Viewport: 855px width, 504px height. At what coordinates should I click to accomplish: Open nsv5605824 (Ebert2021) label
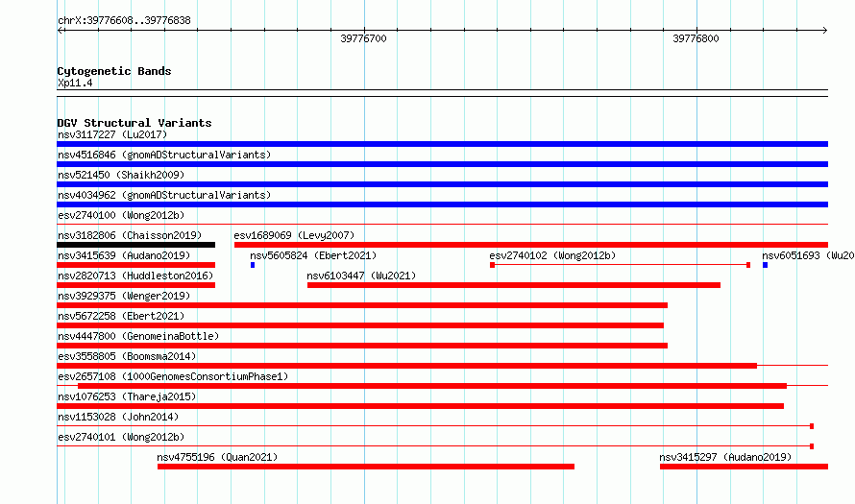(313, 255)
